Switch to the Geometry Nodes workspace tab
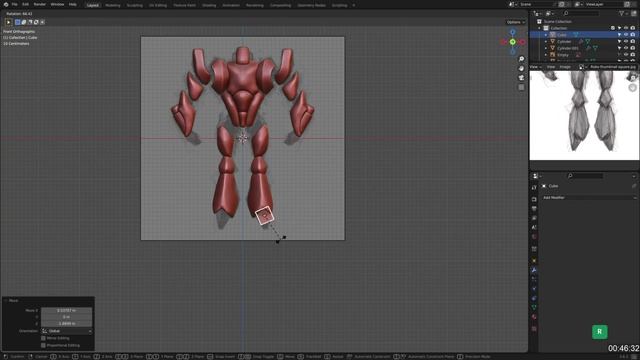This screenshot has height=360, width=640. (311, 5)
